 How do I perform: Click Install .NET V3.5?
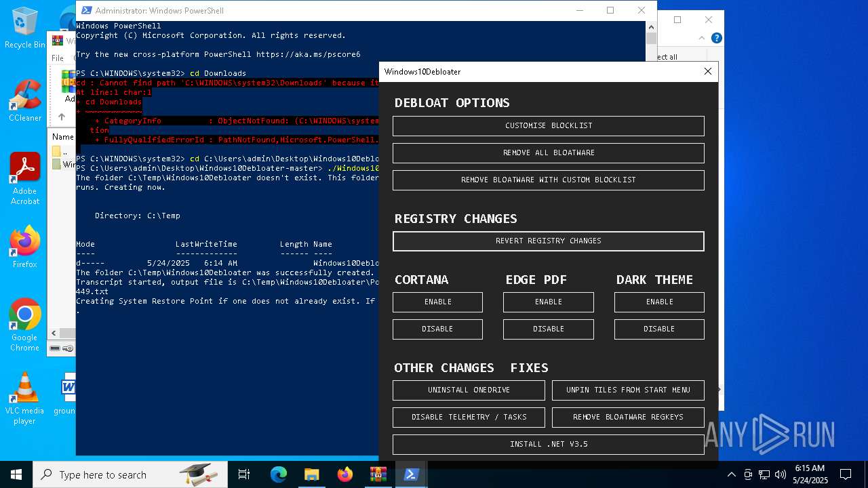click(548, 444)
